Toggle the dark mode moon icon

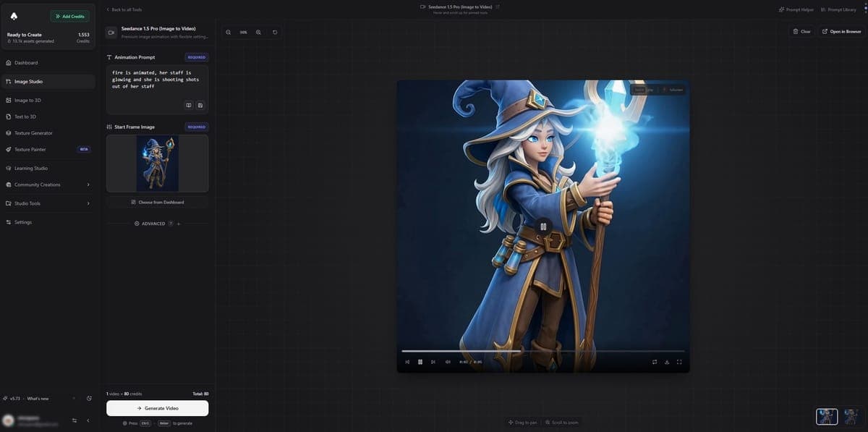[89, 399]
